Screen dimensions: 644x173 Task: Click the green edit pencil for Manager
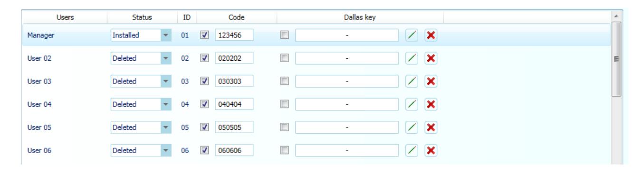tap(412, 36)
